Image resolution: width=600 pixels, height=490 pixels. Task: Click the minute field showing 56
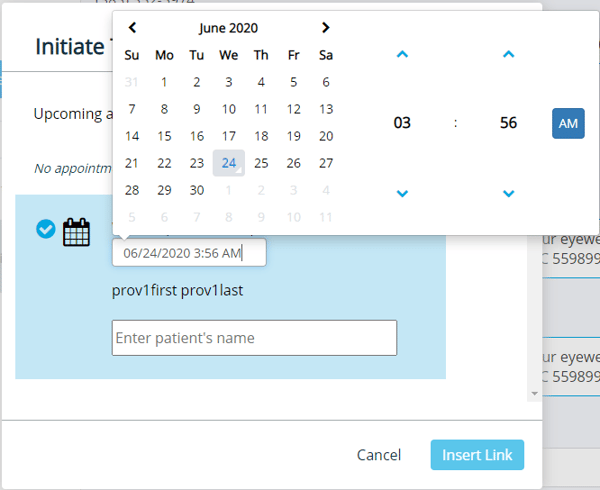tap(508, 123)
